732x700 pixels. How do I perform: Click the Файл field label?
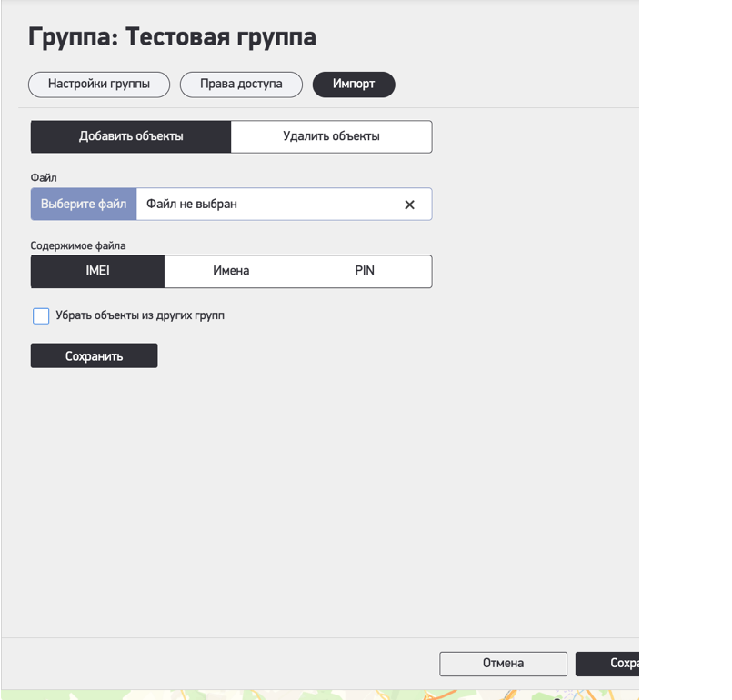pos(44,178)
